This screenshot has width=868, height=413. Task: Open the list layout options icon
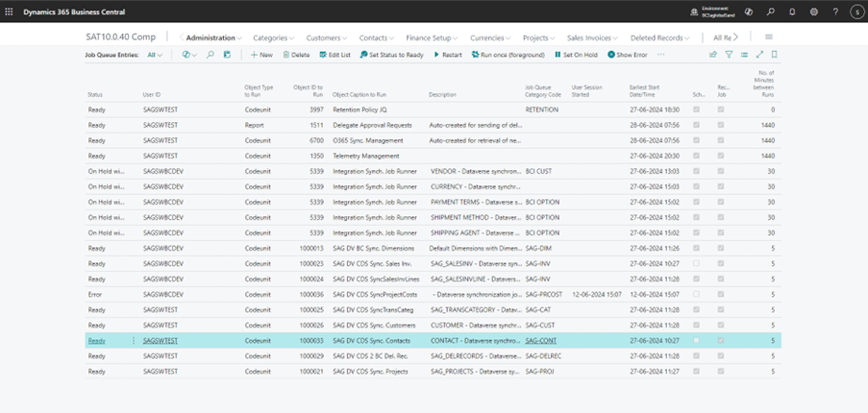744,55
